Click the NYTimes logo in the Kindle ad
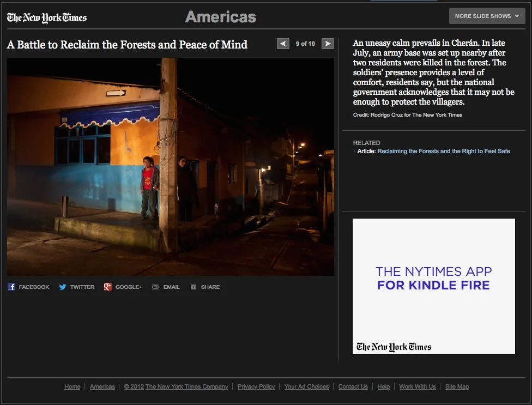This screenshot has width=532, height=405. tap(394, 346)
